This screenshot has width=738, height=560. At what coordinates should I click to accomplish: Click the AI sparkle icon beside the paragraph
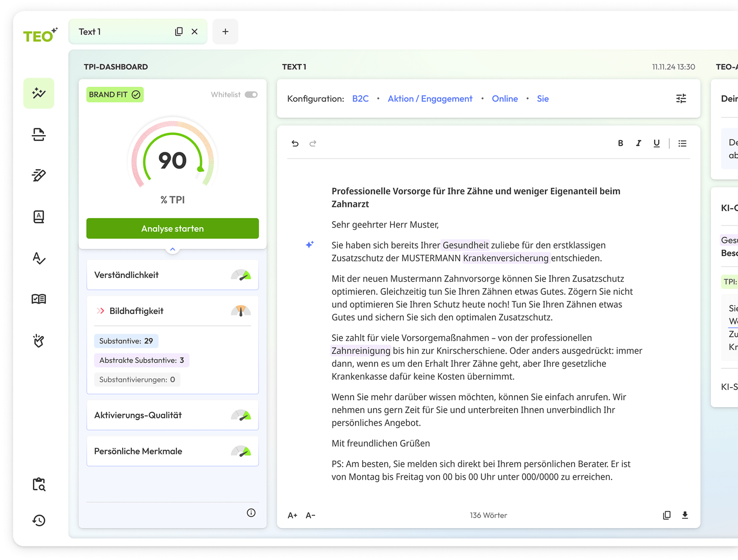310,245
